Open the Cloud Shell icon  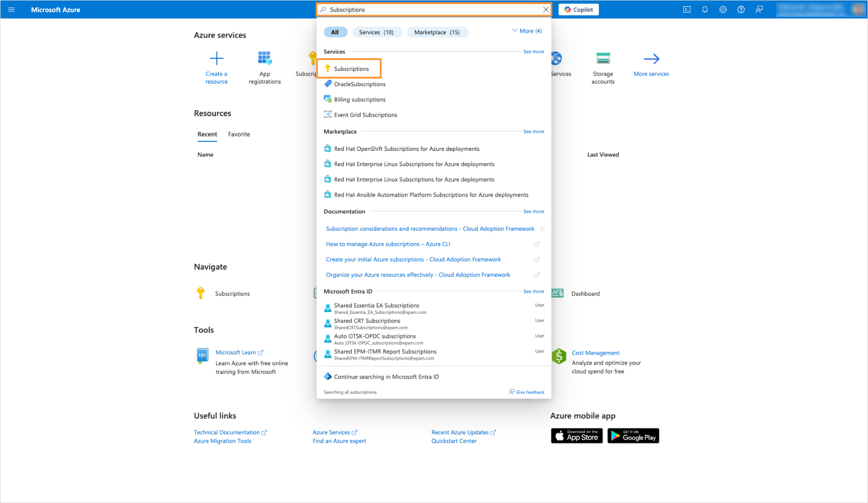[x=687, y=9]
